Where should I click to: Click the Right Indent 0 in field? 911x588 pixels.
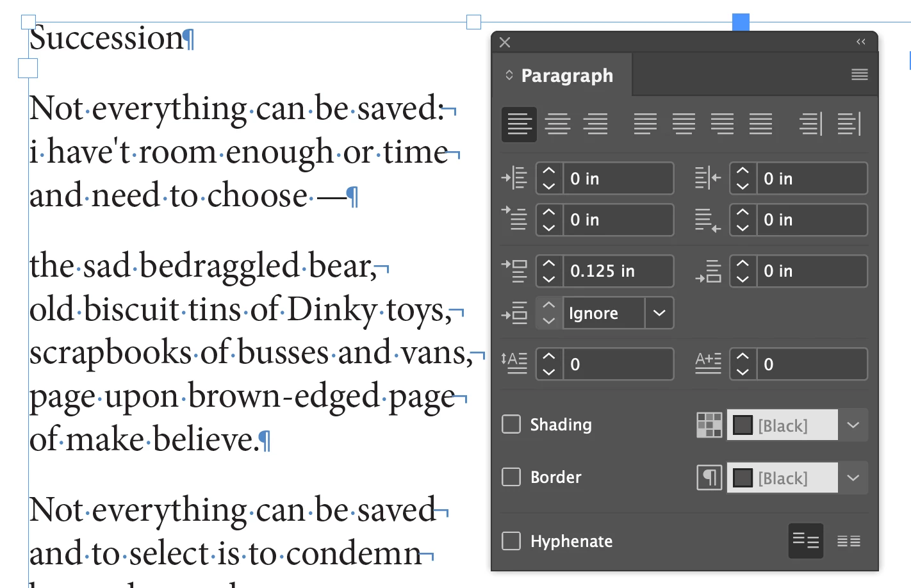point(812,178)
